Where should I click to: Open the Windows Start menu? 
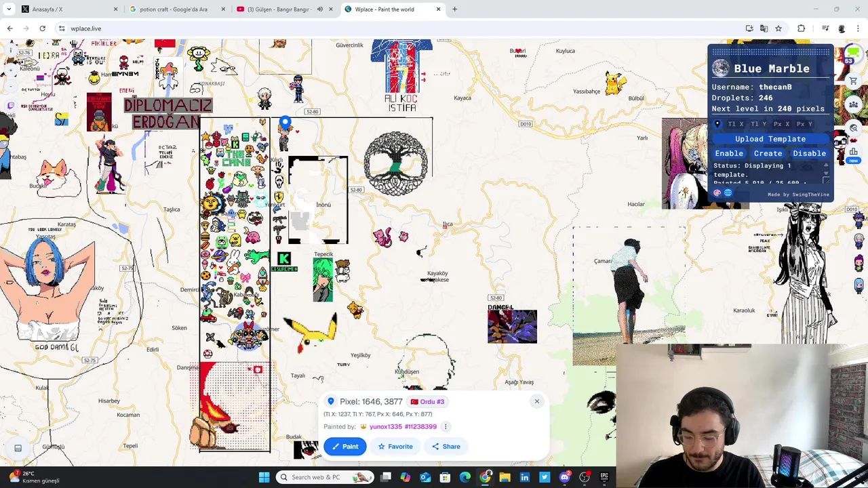[264, 477]
